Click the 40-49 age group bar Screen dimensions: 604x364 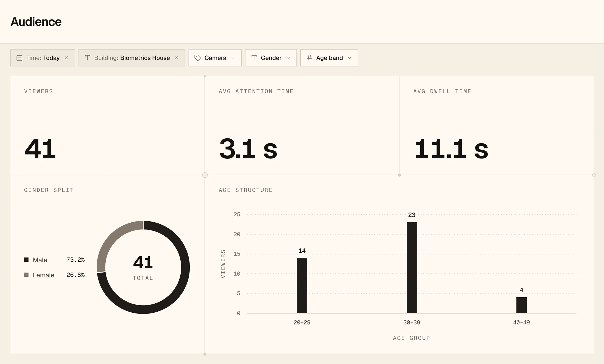pos(522,305)
